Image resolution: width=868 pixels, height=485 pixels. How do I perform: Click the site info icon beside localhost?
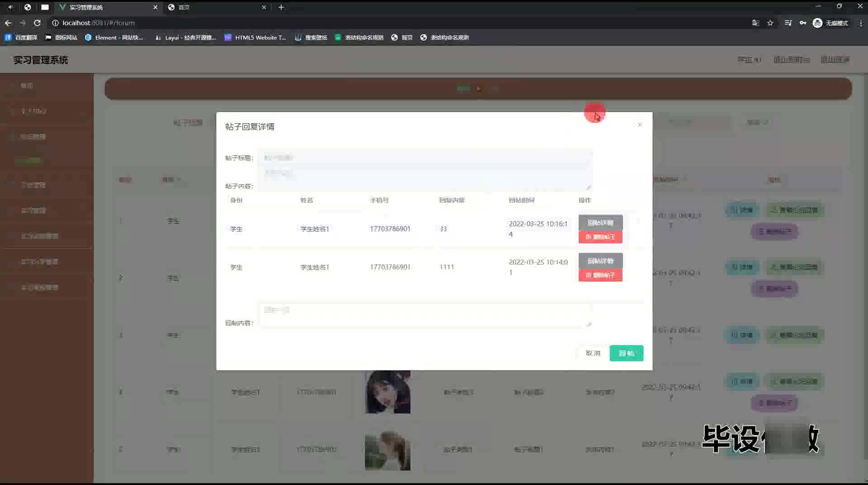55,23
